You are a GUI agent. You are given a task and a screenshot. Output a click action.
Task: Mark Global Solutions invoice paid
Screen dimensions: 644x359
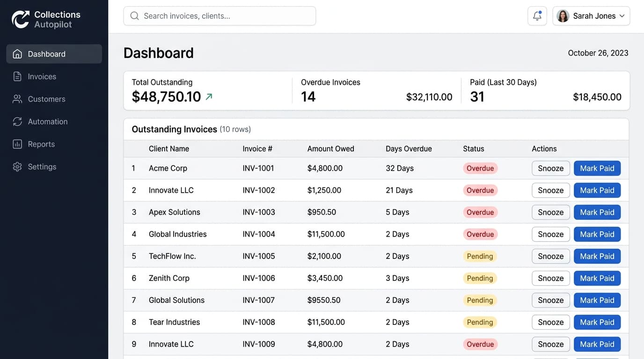click(597, 300)
